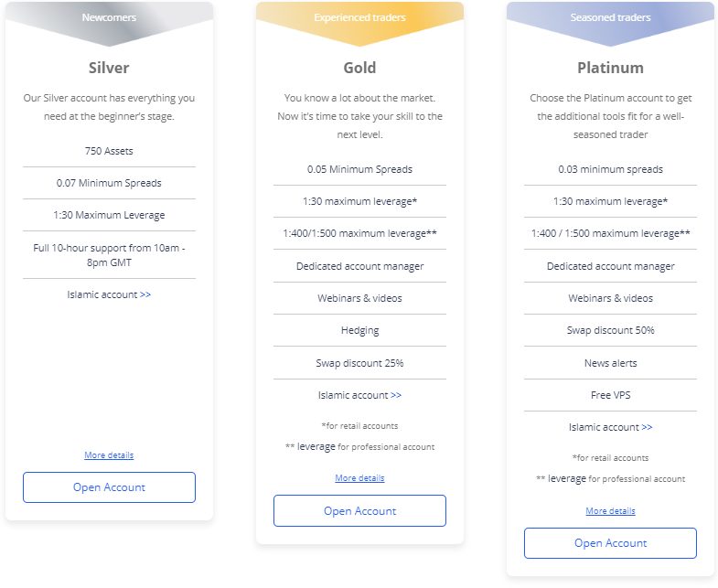Click the Gold plan title
The width and height of the screenshot is (718, 588).
coord(359,68)
